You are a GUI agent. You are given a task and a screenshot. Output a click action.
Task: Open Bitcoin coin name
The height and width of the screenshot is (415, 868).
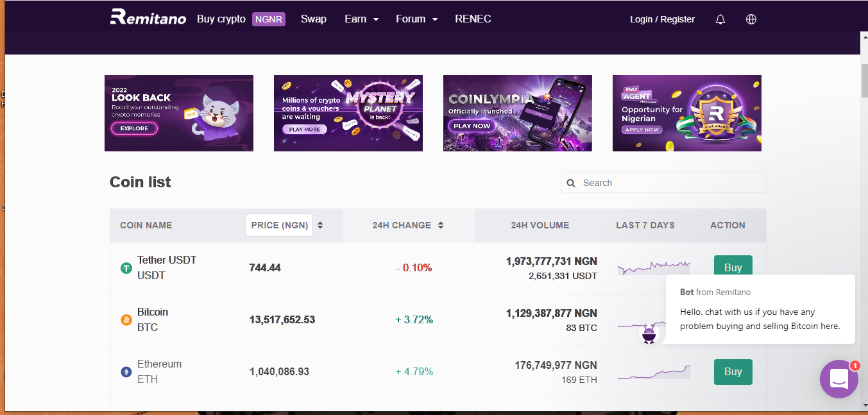[x=153, y=312]
